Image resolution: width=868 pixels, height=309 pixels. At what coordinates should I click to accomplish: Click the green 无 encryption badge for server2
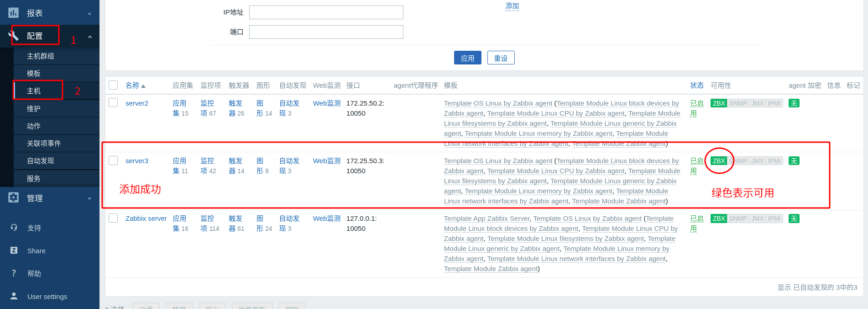point(794,103)
